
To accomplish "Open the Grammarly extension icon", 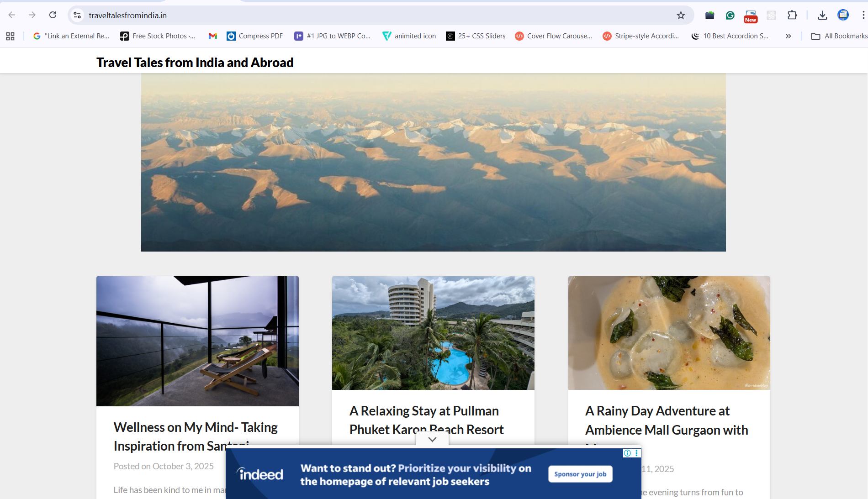I will 730,15.
